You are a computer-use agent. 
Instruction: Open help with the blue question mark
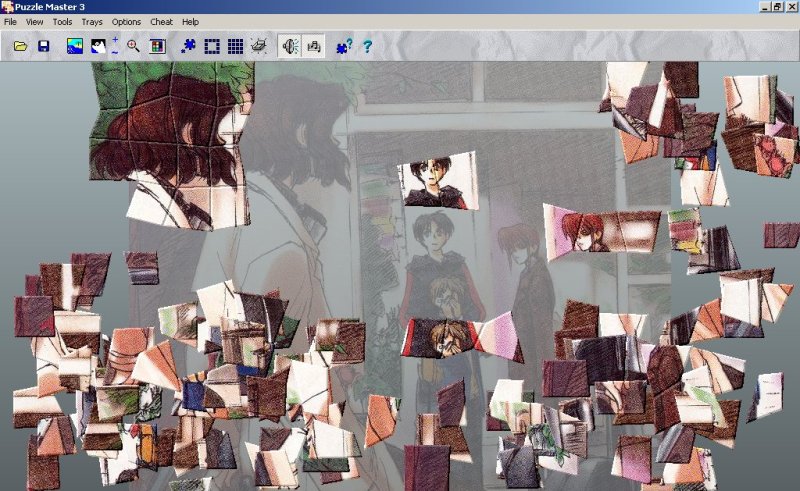[367, 46]
